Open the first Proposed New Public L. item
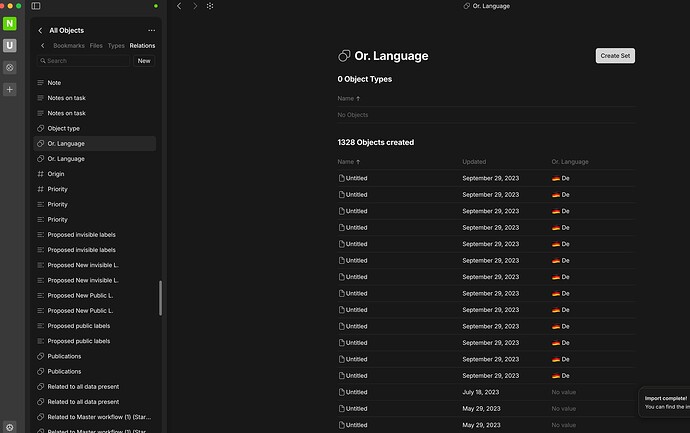This screenshot has height=433, width=690. (95, 295)
